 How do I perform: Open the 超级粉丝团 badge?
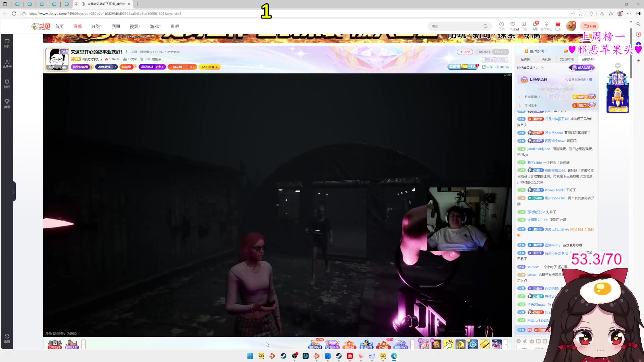coord(82,67)
